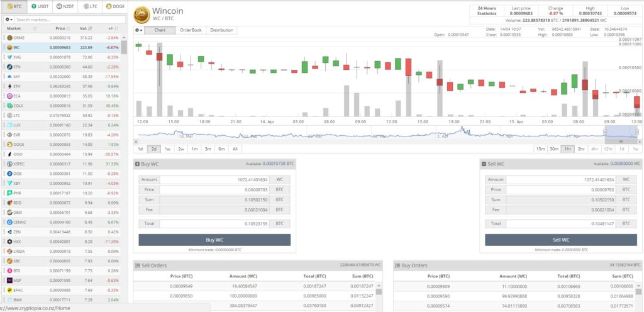The image size is (644, 312).
Task: Switch to the NZDT base market tab
Action: (65, 6)
